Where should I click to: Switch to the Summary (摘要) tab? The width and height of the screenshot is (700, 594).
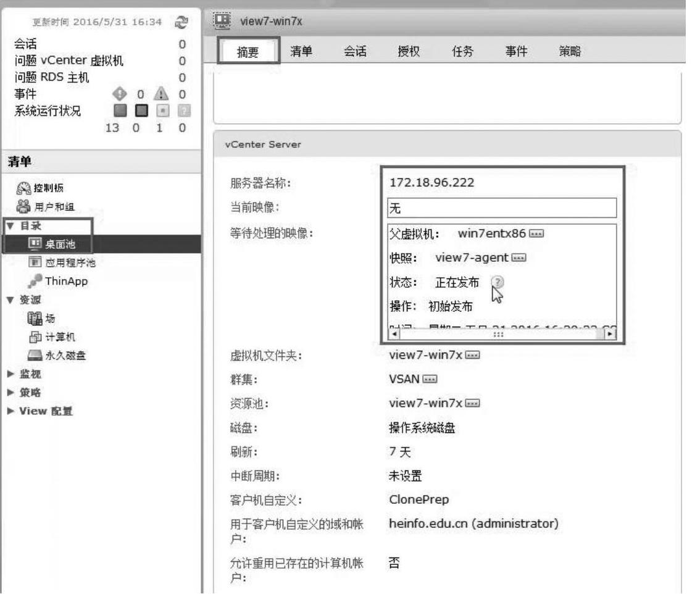pos(248,51)
